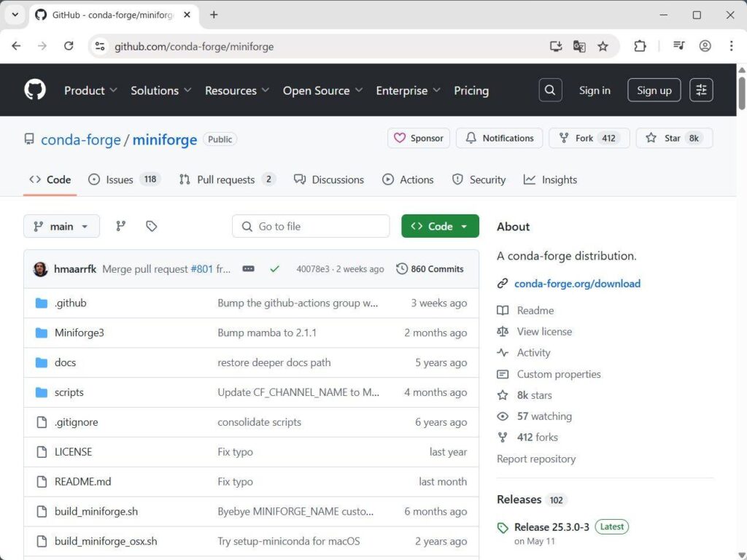The height and width of the screenshot is (560, 747).
Task: Click the green checkmark commit status icon
Action: [274, 269]
